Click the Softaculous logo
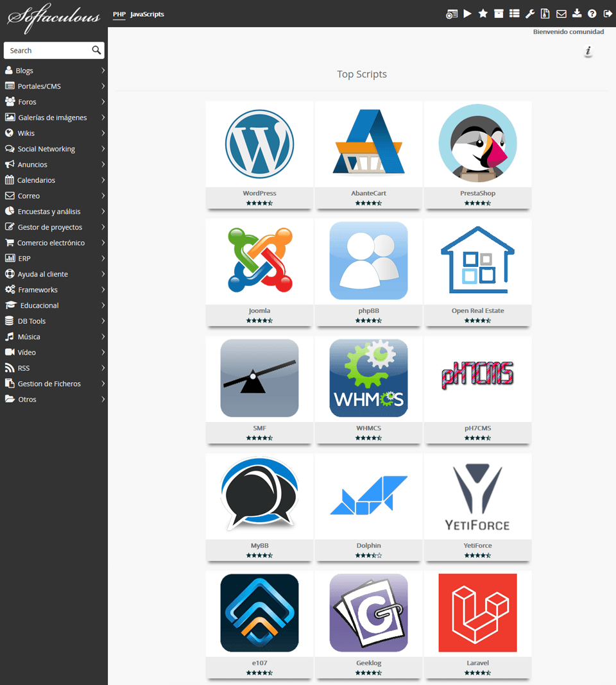The image size is (616, 685). 53,17
